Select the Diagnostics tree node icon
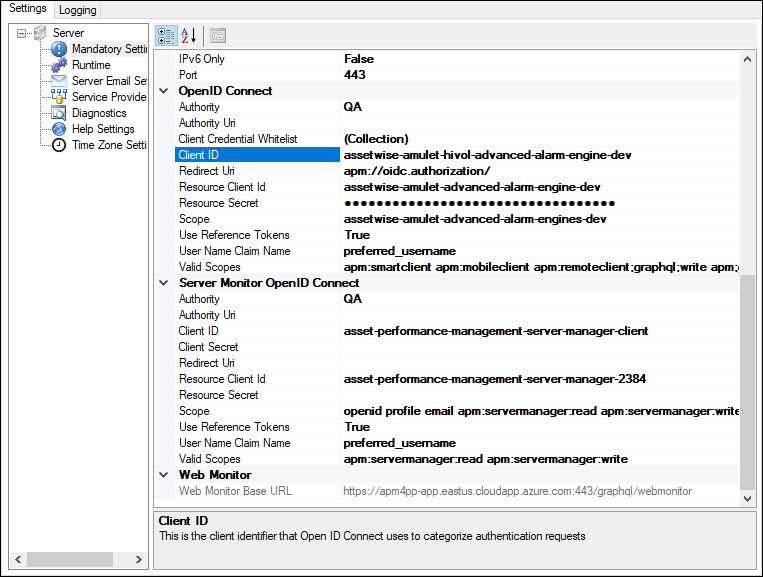Screen dimensions: 763x577 [x=59, y=113]
